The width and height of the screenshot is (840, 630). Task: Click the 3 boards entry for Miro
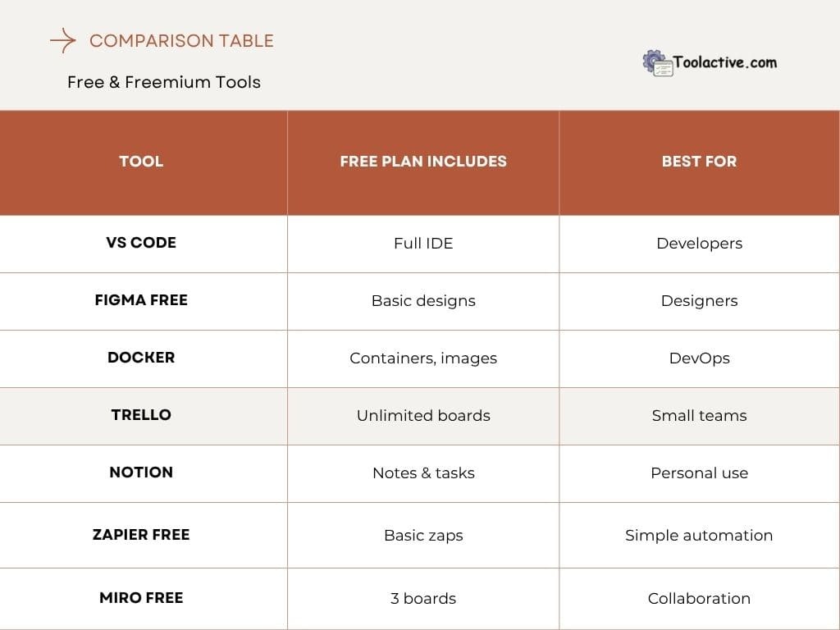[422, 598]
